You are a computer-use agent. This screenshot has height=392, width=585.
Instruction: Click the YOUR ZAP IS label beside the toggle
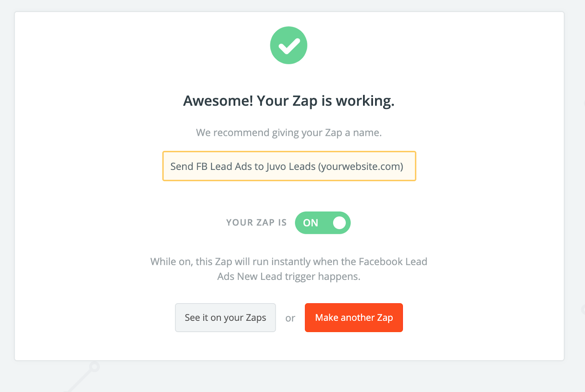256,222
